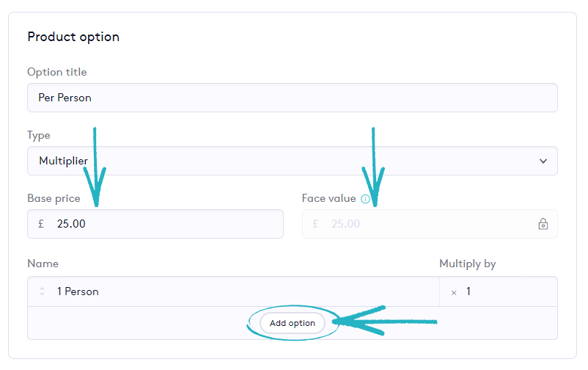Click the lock icon in Face value
Viewport: 588px width, 370px height.
pyautogui.click(x=543, y=224)
